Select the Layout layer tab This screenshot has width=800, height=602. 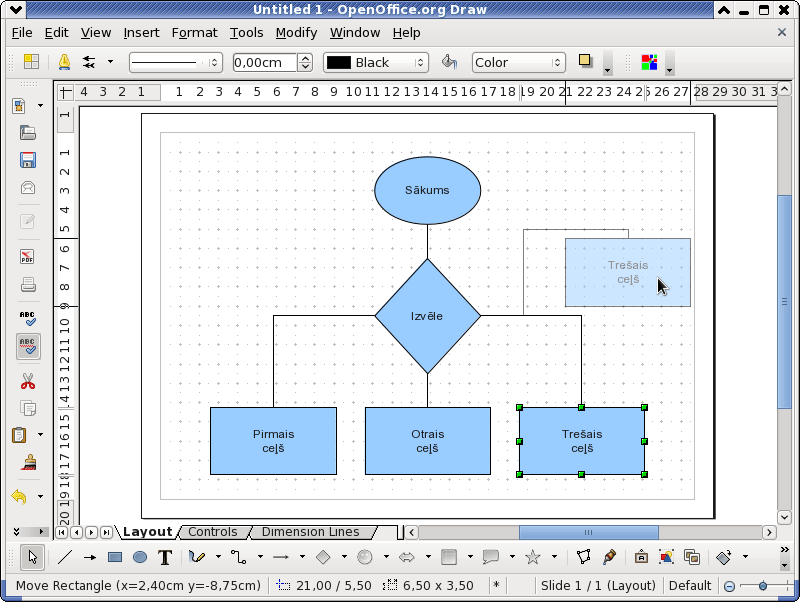tap(147, 532)
